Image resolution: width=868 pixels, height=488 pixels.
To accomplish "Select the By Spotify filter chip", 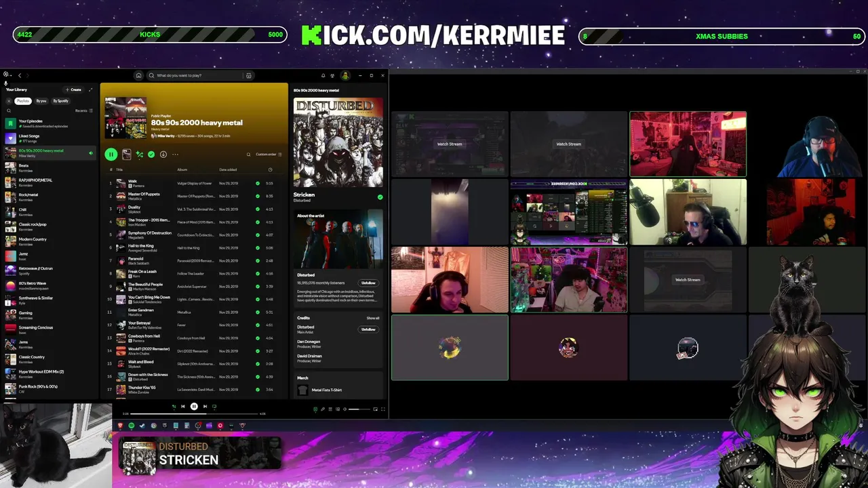I will click(61, 101).
